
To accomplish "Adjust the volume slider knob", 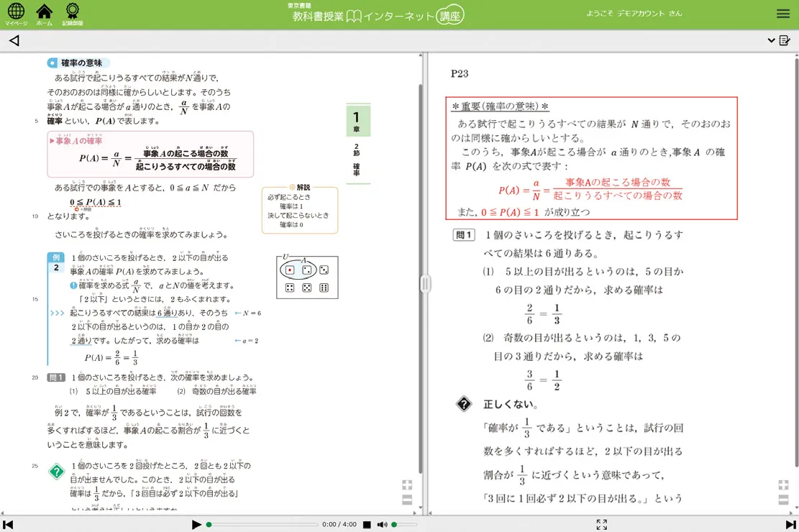I will pos(394,524).
